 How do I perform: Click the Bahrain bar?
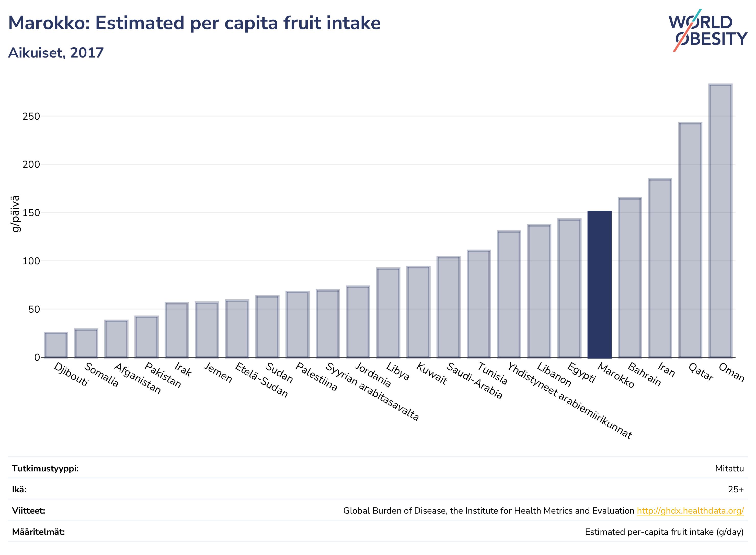pyautogui.click(x=630, y=278)
